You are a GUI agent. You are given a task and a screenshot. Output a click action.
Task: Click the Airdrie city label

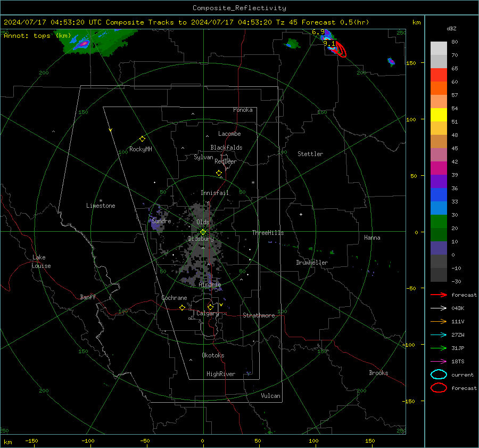[210, 284]
